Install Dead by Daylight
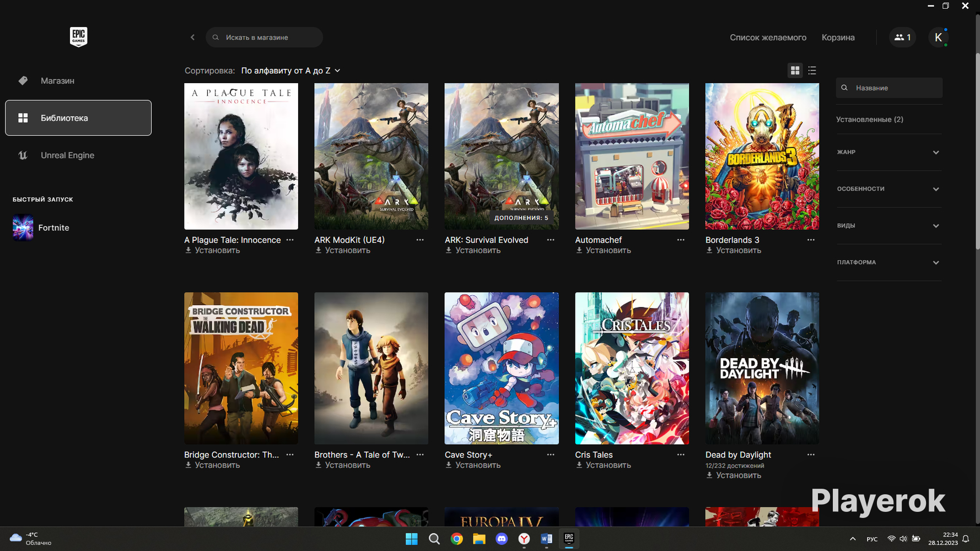This screenshot has height=551, width=980. (x=733, y=476)
